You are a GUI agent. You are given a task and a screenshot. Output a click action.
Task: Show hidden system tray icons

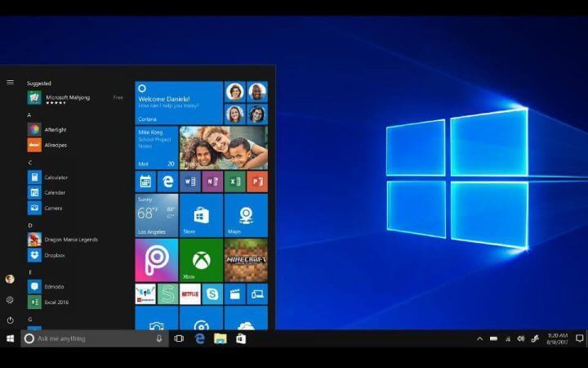tap(479, 339)
